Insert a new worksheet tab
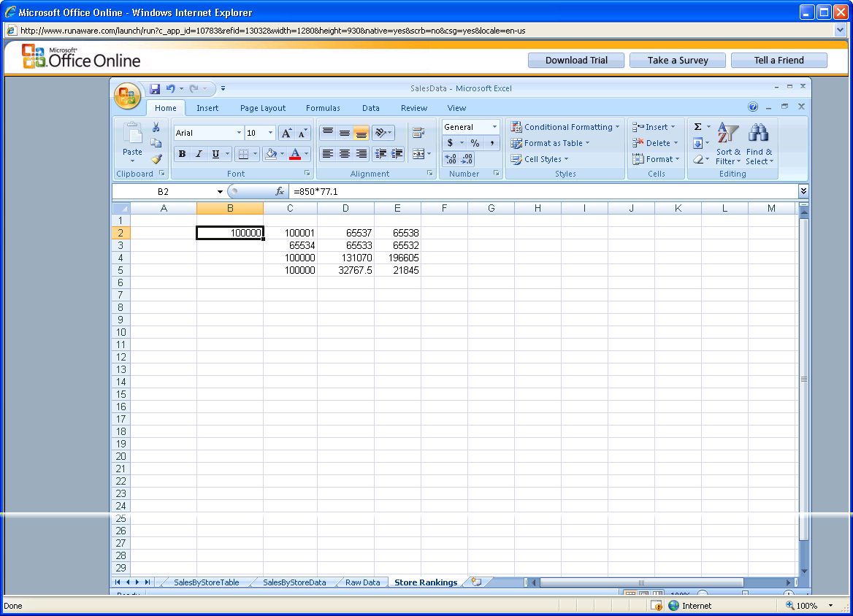853x616 pixels. [476, 582]
